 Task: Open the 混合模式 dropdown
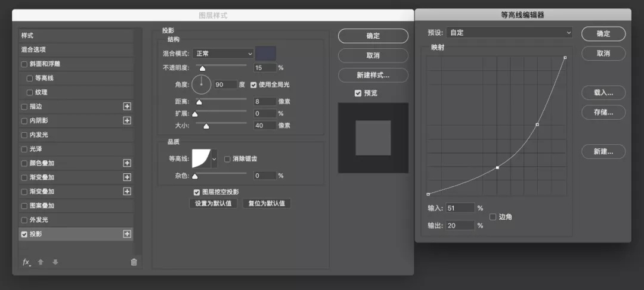click(x=222, y=54)
